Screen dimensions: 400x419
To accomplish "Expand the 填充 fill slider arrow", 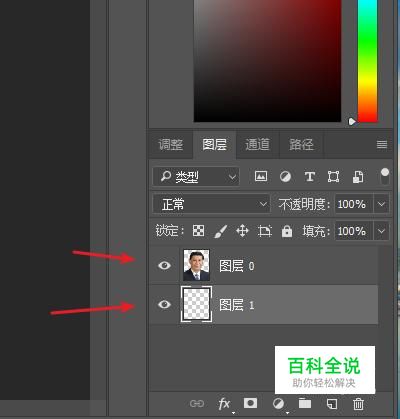I will coord(382,231).
